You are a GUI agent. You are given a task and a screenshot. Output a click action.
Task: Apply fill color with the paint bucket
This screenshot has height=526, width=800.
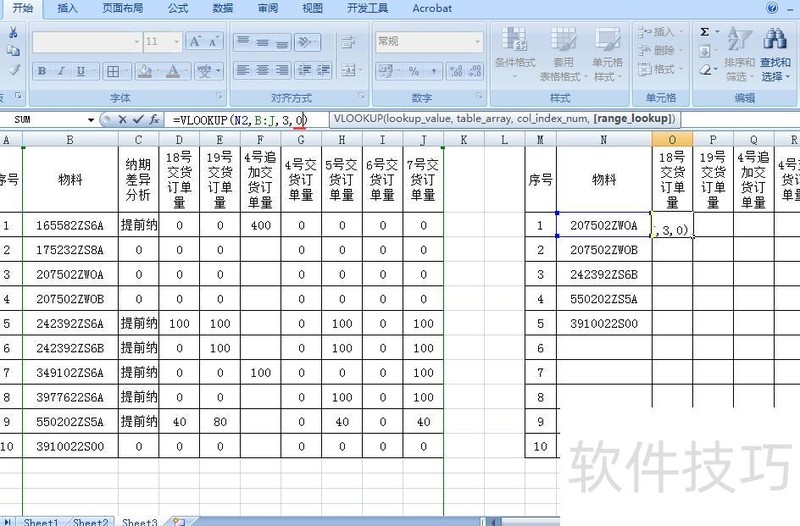point(144,71)
